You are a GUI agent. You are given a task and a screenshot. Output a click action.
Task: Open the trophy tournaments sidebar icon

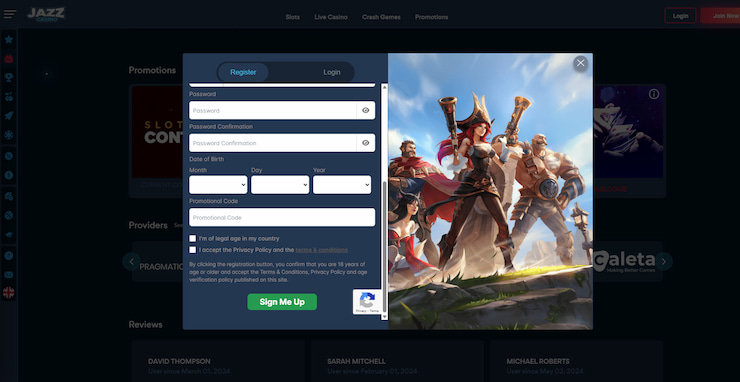(8, 78)
